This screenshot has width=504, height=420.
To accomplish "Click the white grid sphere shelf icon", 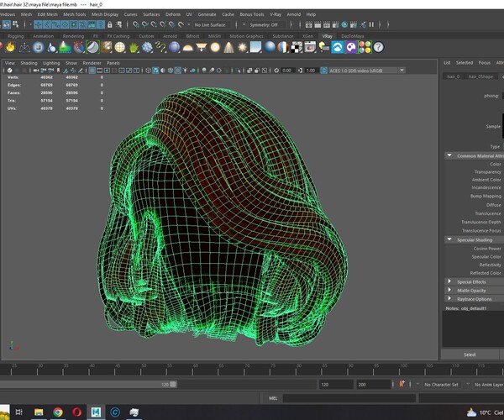I will [120, 48].
